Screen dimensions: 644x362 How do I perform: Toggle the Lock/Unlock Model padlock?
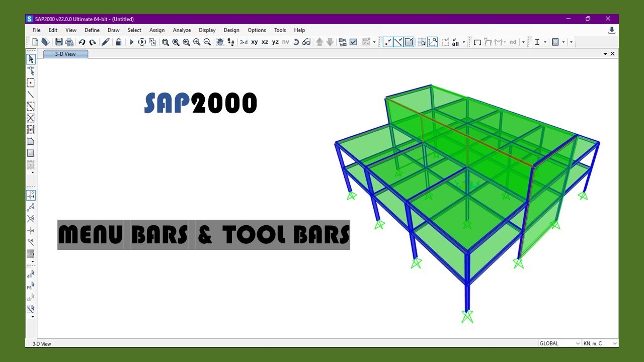coord(118,42)
